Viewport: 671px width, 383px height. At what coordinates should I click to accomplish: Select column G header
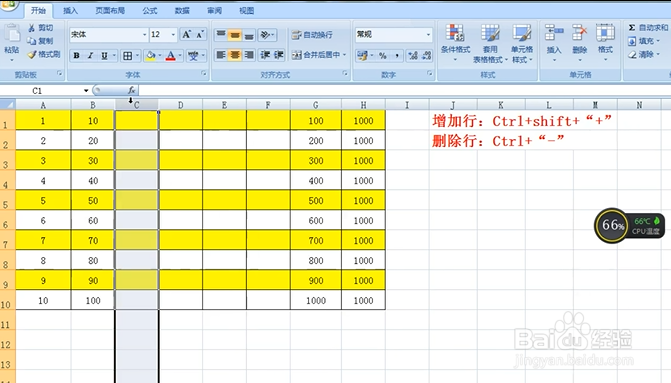point(315,105)
